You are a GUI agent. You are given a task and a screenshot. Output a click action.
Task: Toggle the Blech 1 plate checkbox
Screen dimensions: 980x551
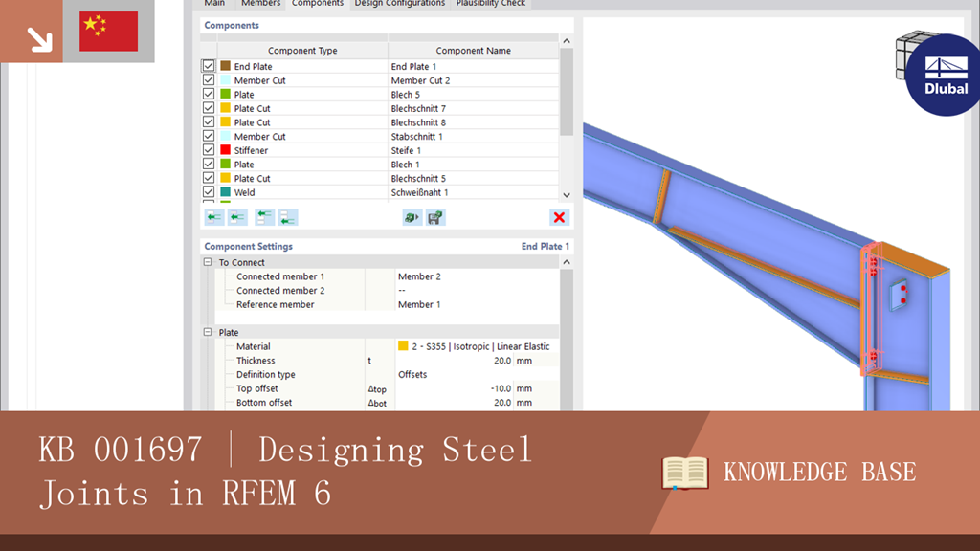tap(209, 164)
